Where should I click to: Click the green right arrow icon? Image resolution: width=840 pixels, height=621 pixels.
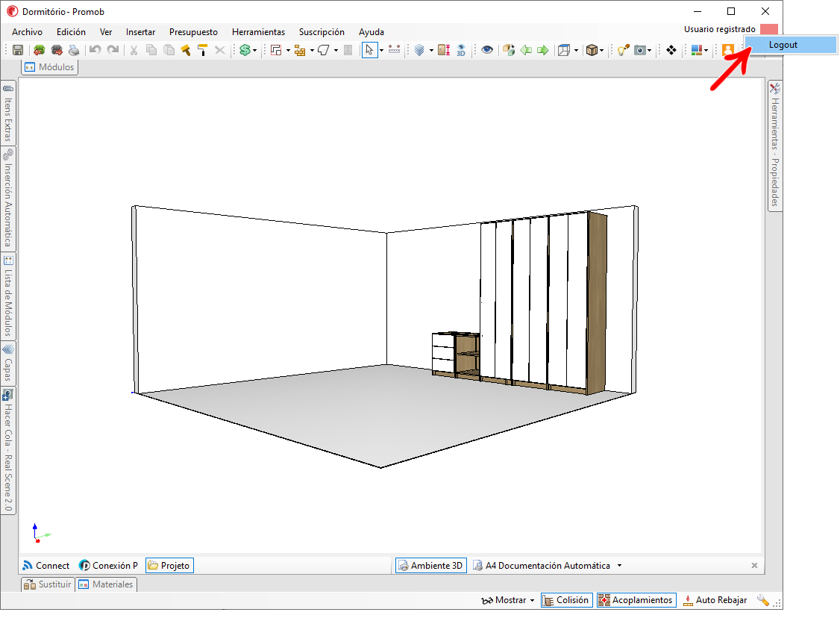tap(542, 50)
